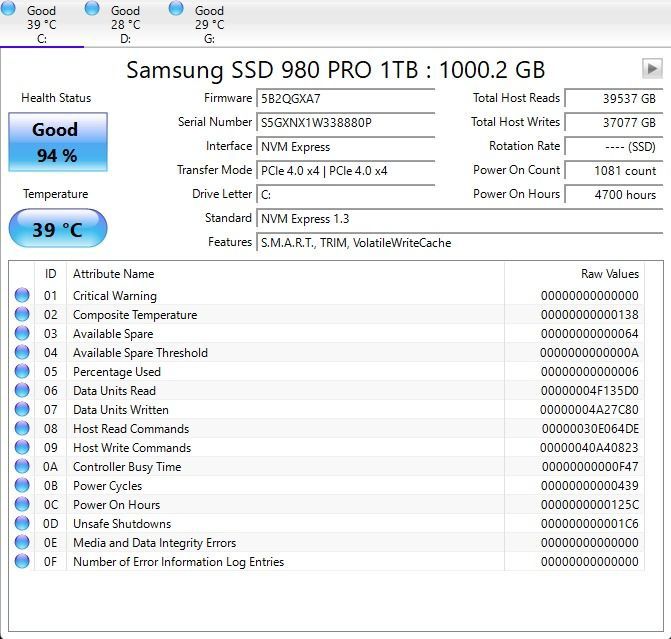This screenshot has height=639, width=671.
Task: Click status icon for Data Units Read
Action: (22, 390)
